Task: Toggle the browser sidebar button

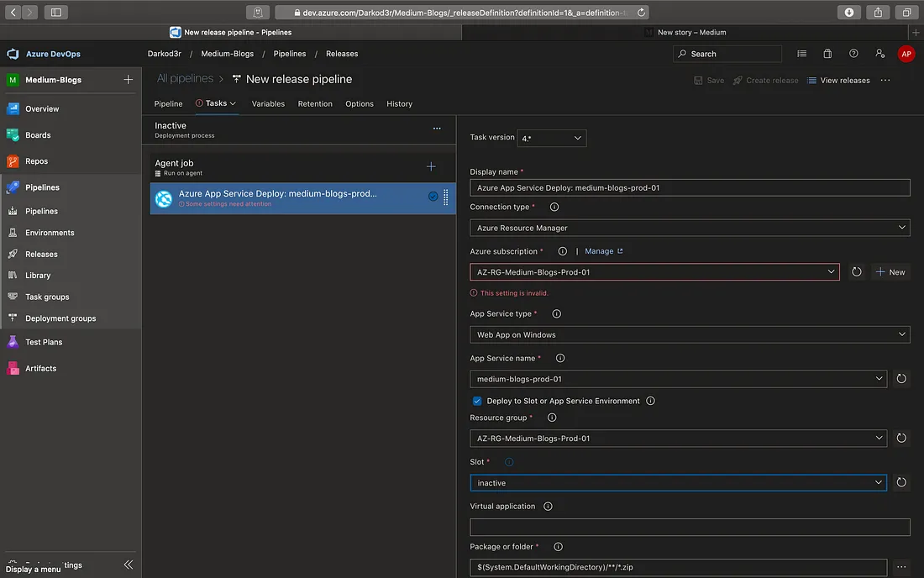Action: tap(56, 13)
